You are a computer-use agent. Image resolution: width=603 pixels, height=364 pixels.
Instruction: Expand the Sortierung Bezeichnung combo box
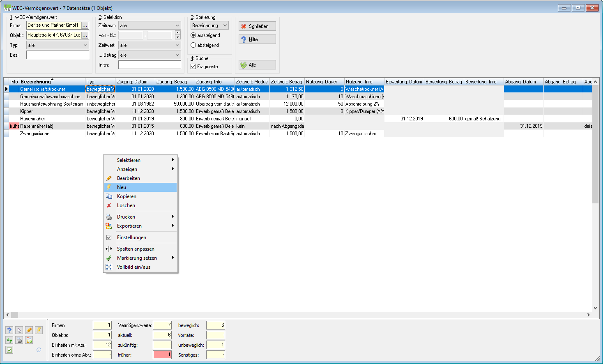click(x=209, y=25)
